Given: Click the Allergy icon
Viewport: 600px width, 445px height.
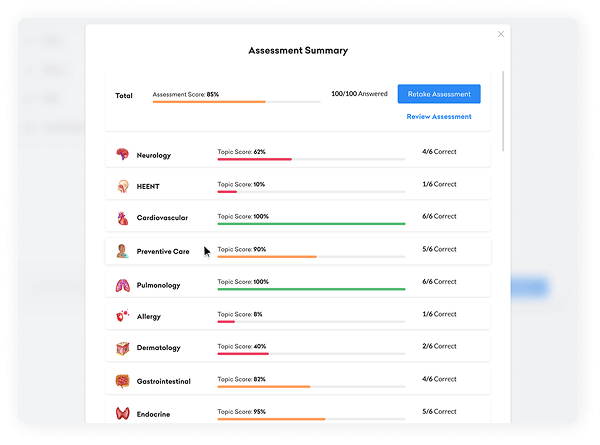Looking at the screenshot, I should [122, 316].
